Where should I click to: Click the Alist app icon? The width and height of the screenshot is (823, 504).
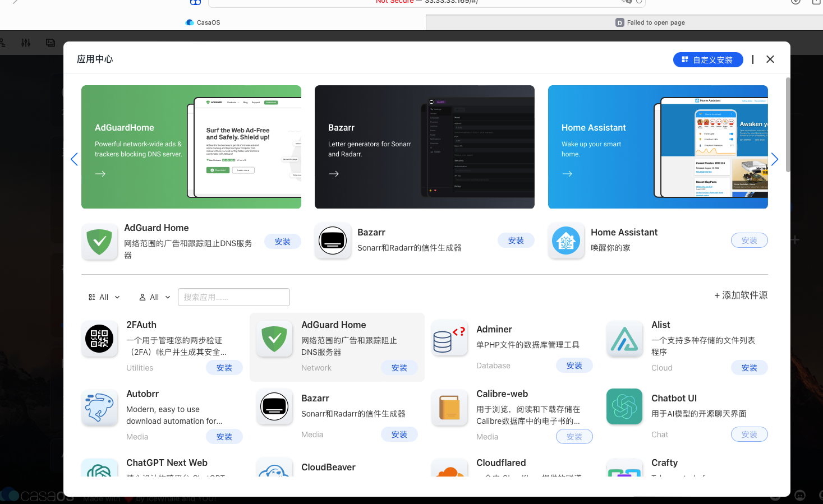(624, 339)
